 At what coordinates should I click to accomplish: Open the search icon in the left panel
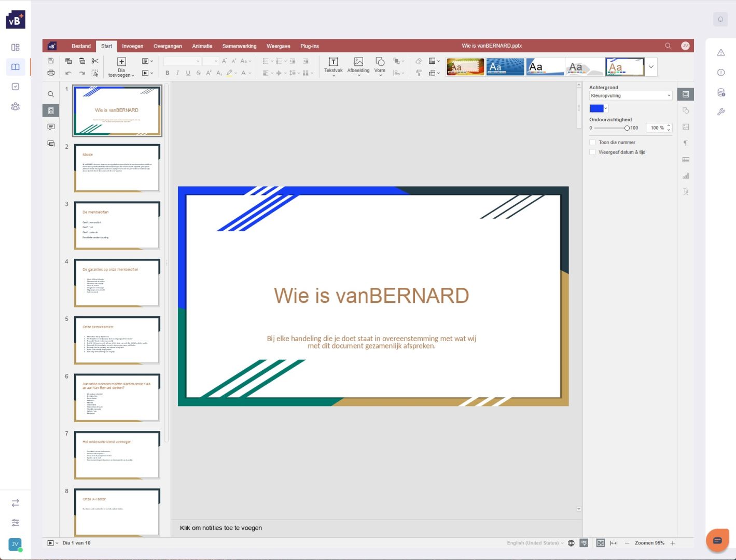(x=50, y=94)
